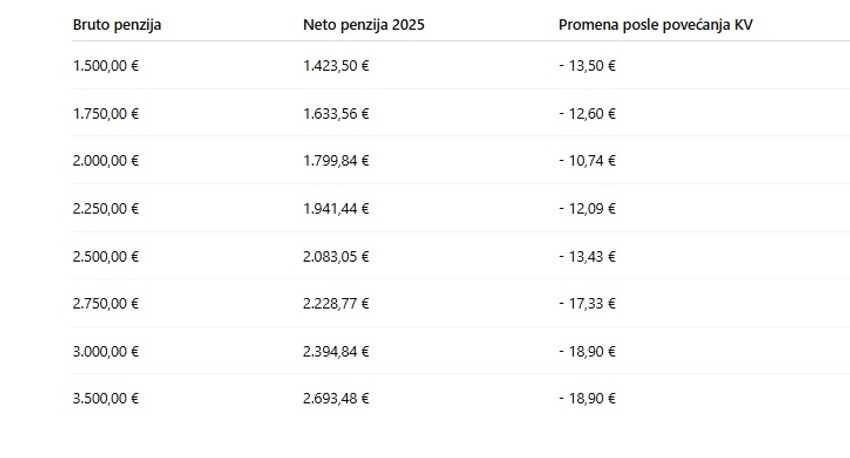This screenshot has width=850, height=458.
Task: Click the 1.633,56 € neto value
Action: pos(336,114)
